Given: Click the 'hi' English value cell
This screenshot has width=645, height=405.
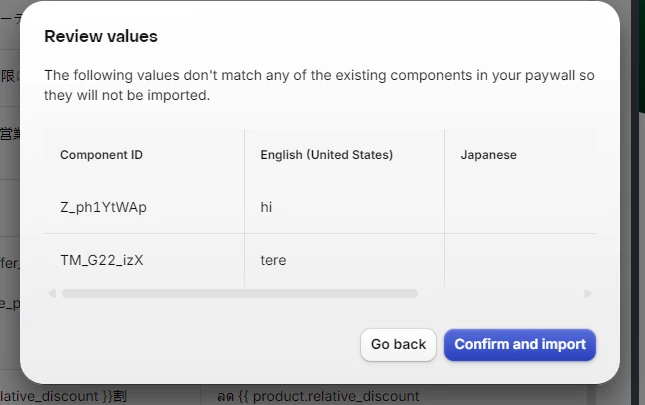Looking at the screenshot, I should click(x=266, y=207).
